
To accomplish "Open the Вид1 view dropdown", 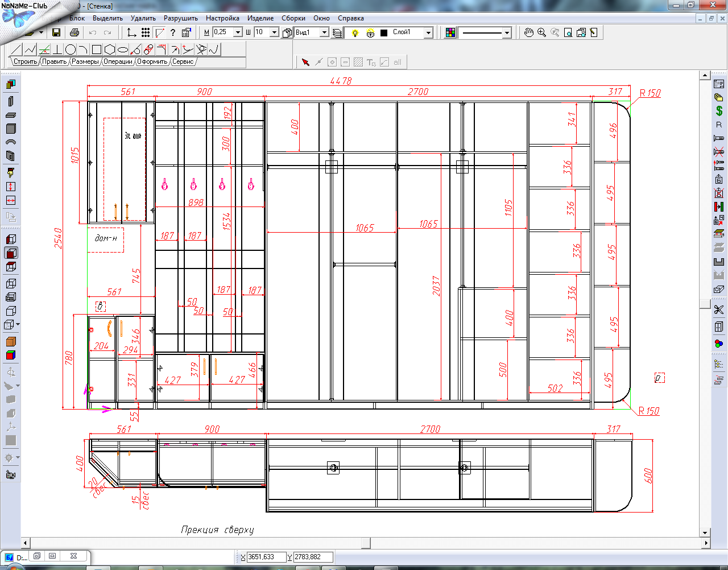I will click(324, 32).
